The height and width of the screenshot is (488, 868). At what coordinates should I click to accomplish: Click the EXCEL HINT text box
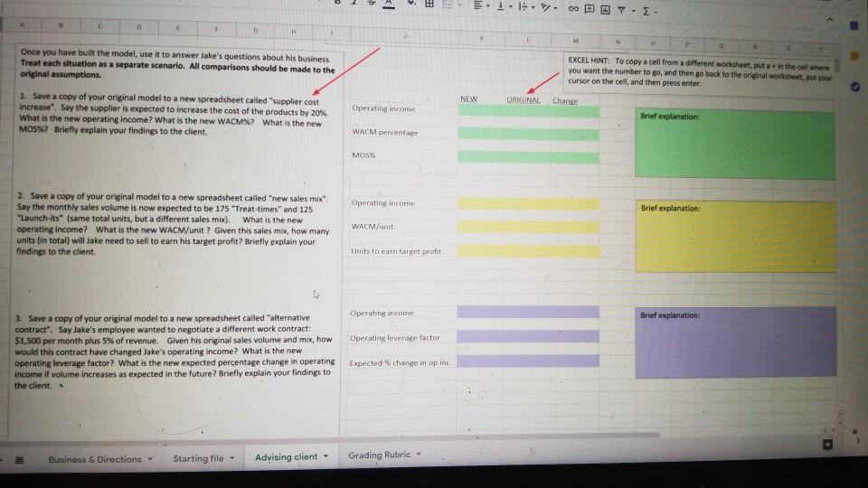click(x=699, y=72)
